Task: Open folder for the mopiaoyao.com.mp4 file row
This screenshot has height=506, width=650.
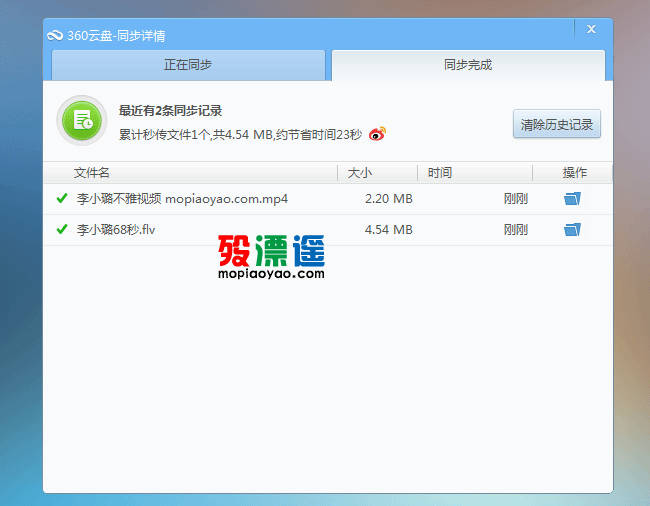Action: coord(572,199)
